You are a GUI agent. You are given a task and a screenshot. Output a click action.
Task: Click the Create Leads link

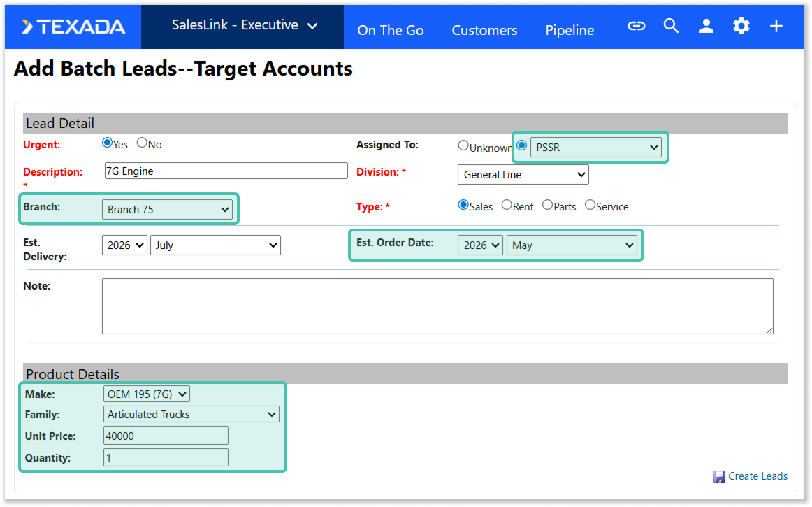(x=757, y=476)
